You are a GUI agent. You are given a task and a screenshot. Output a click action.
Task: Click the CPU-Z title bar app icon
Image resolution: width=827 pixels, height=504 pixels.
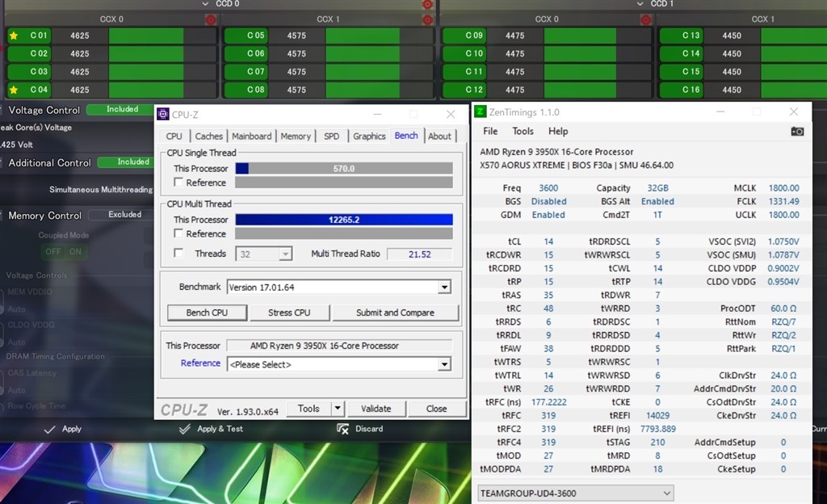[x=163, y=114]
